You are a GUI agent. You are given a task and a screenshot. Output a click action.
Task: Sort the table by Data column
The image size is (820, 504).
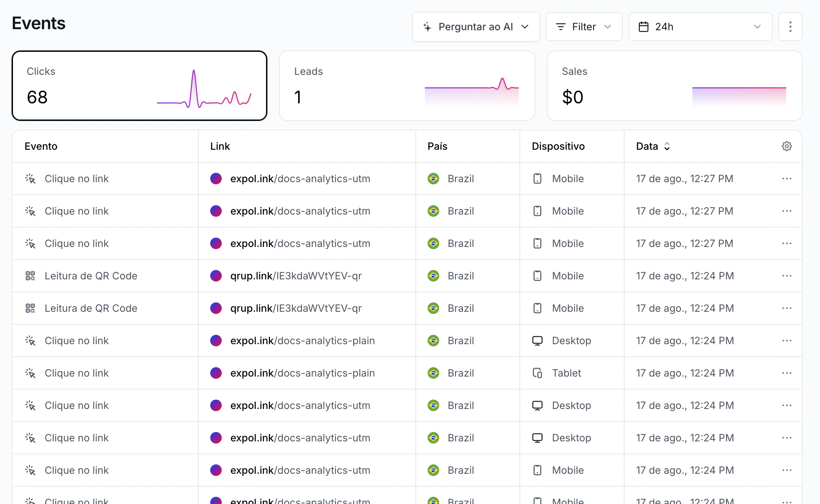click(653, 146)
